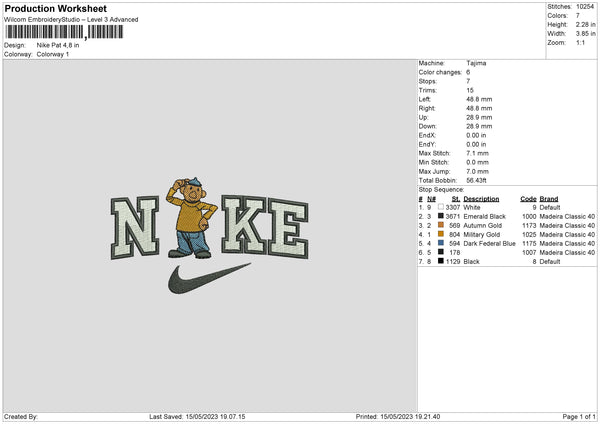Click the 'Autumn Gold' description text
This screenshot has width=600, height=424.
point(483,225)
